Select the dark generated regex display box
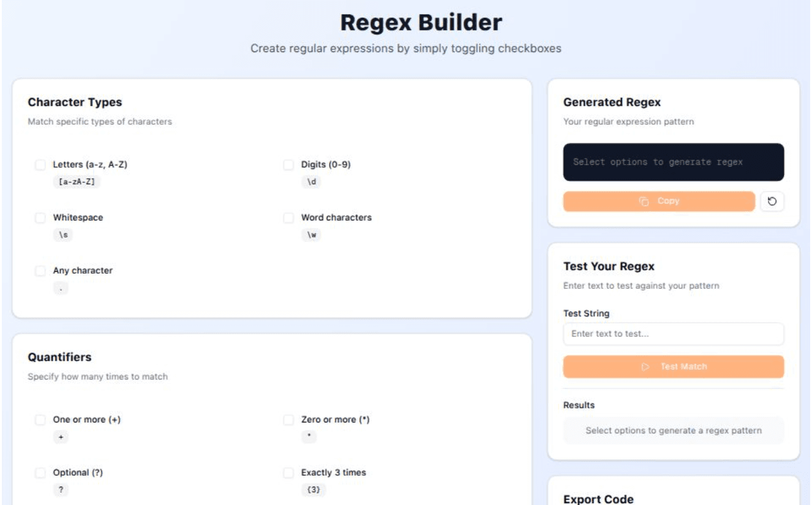The height and width of the screenshot is (505, 812). click(673, 162)
